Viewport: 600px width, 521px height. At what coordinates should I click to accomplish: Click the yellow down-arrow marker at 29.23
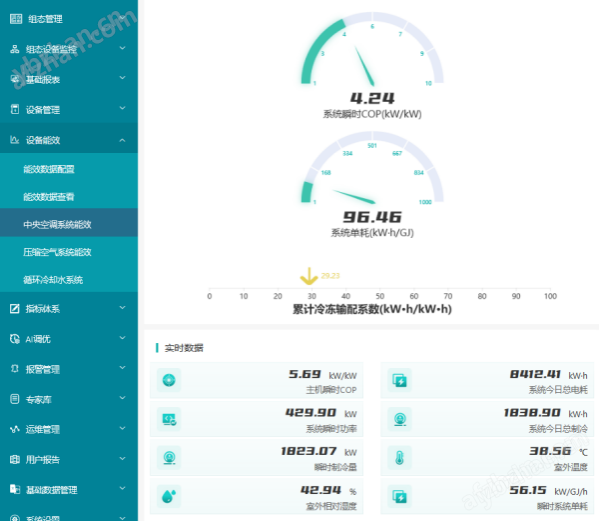(x=309, y=276)
